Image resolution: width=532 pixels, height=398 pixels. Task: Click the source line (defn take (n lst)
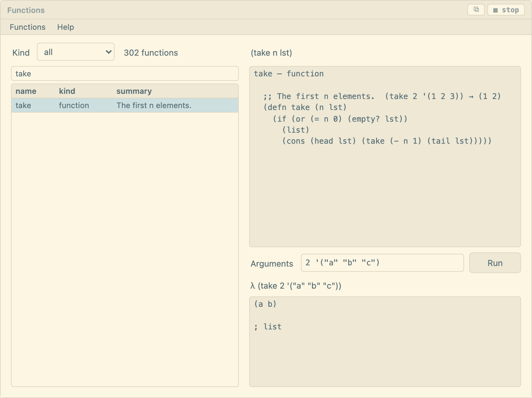click(x=305, y=107)
